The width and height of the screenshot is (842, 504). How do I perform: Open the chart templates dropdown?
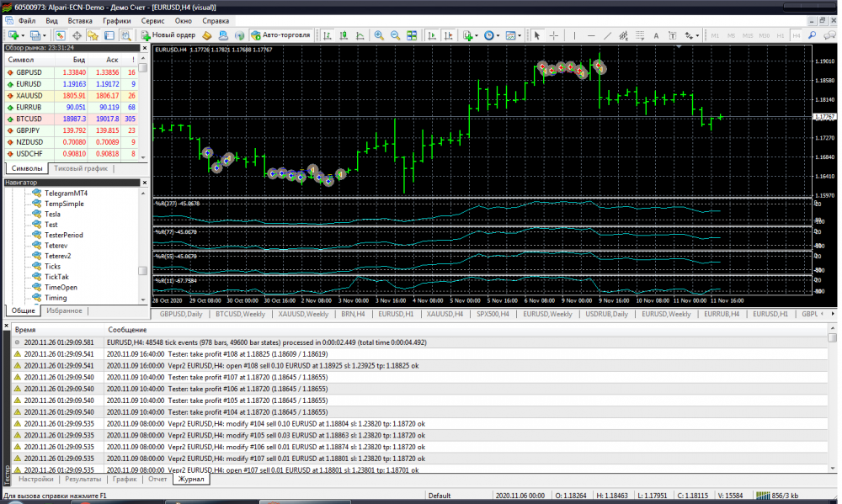click(520, 35)
